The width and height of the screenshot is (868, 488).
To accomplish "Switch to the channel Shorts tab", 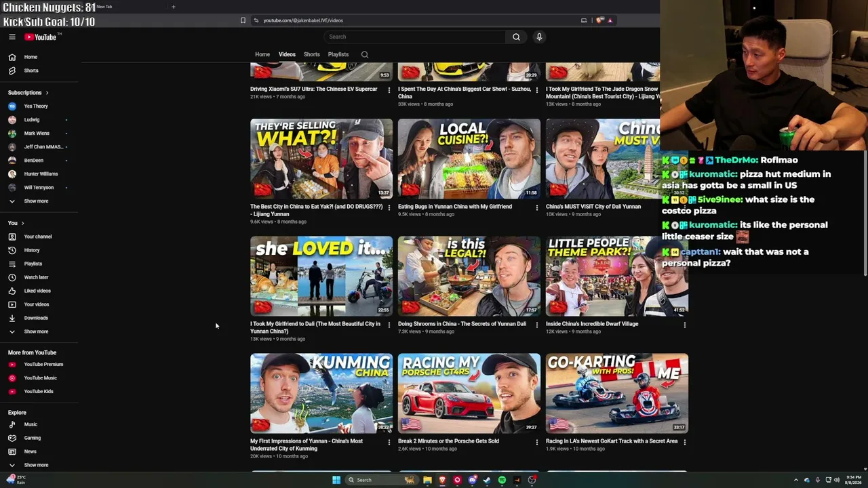I will click(x=312, y=55).
